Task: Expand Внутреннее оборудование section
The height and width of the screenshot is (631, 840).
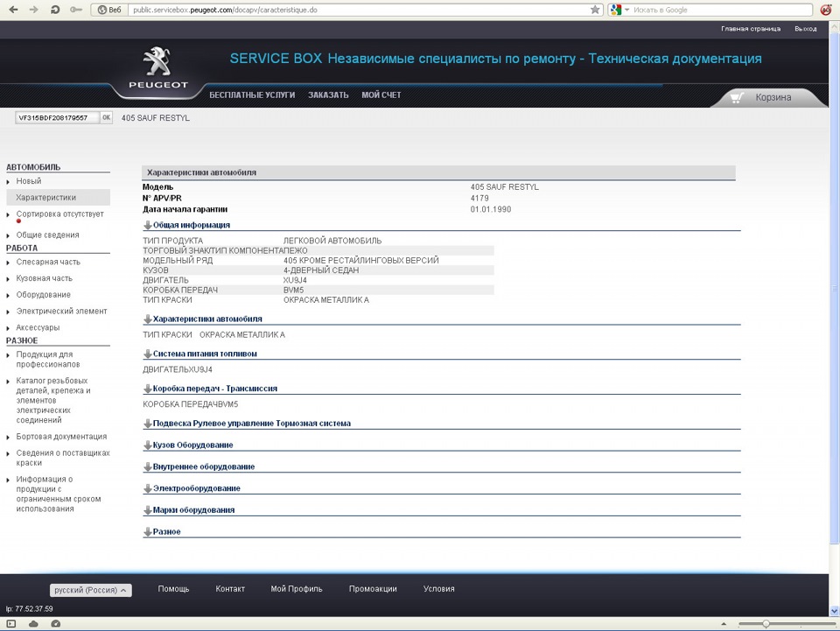Action: coord(199,466)
